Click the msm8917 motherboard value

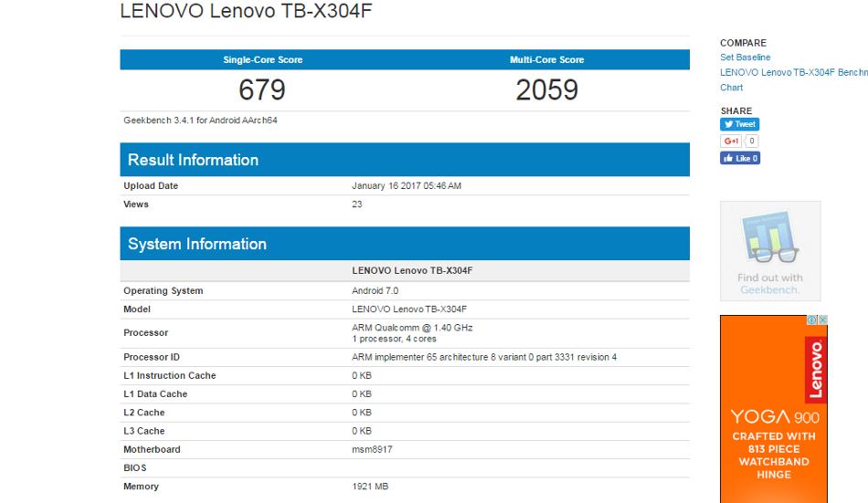(372, 449)
